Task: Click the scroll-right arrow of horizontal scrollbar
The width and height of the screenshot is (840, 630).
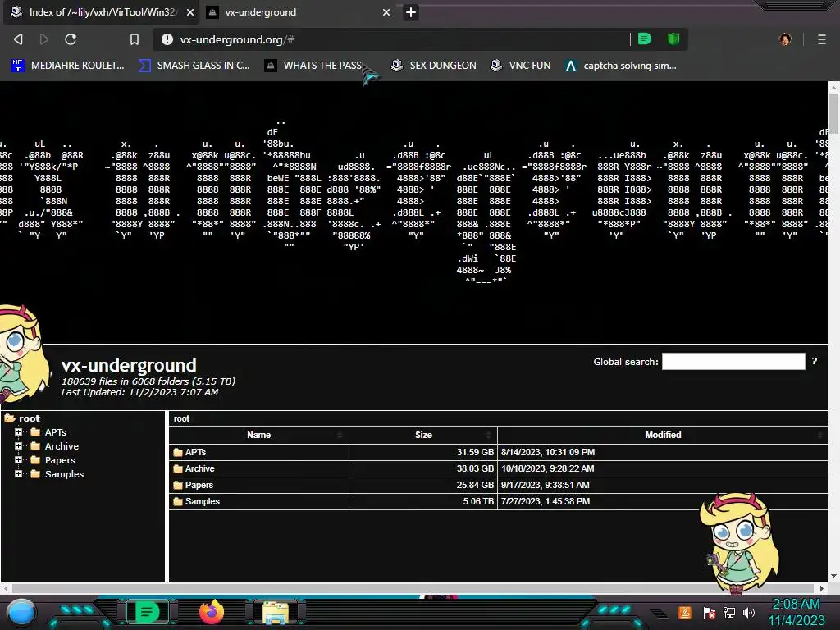Action: point(822,588)
